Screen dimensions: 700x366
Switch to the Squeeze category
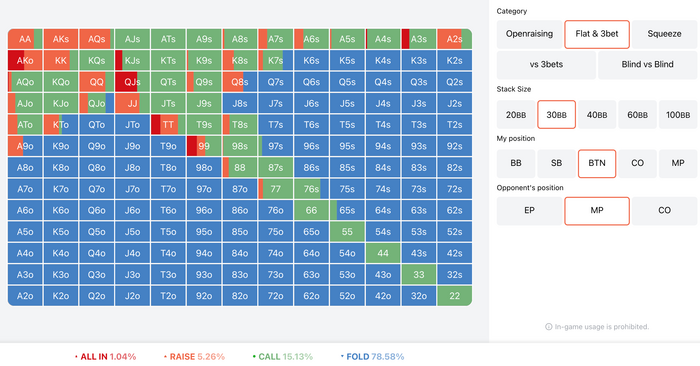coord(664,34)
